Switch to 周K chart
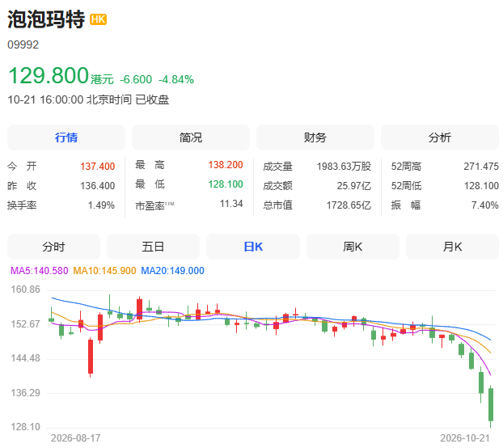Screen dimensions: 503x448 pyautogui.click(x=353, y=247)
